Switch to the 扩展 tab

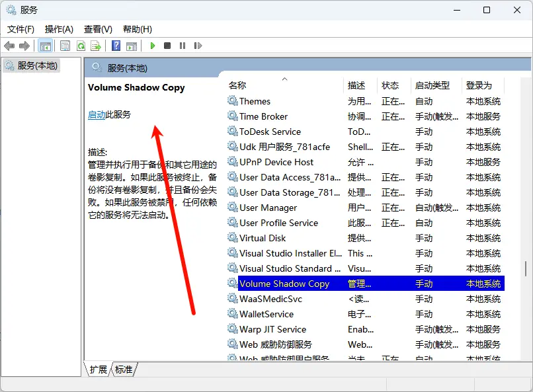point(98,370)
